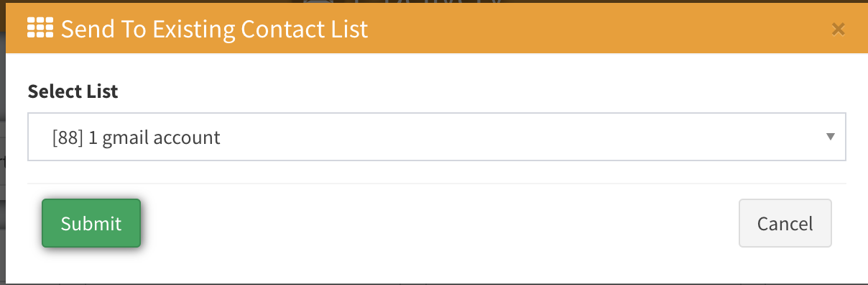Click the white dialog body between Submit and Cancel

pyautogui.click(x=438, y=223)
